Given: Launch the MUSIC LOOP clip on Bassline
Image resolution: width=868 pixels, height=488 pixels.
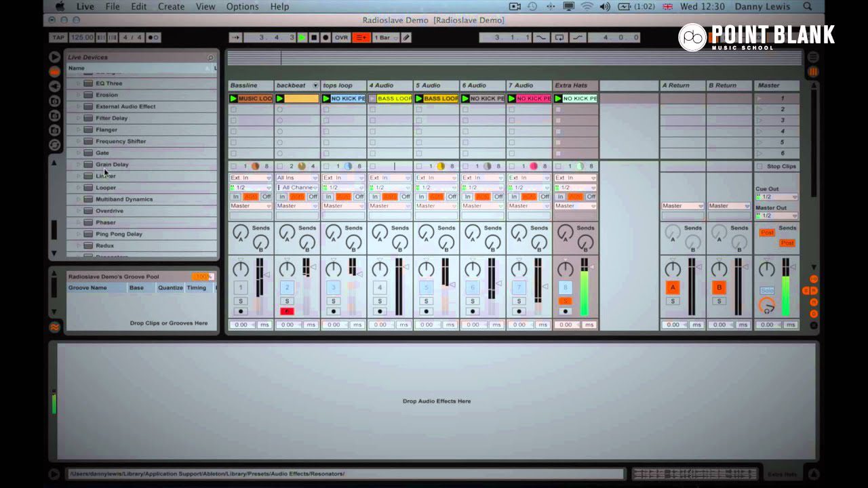Looking at the screenshot, I should pyautogui.click(x=234, y=99).
